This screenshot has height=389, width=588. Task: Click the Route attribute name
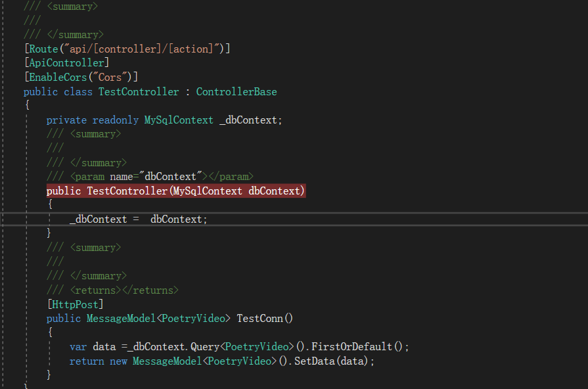[43, 49]
